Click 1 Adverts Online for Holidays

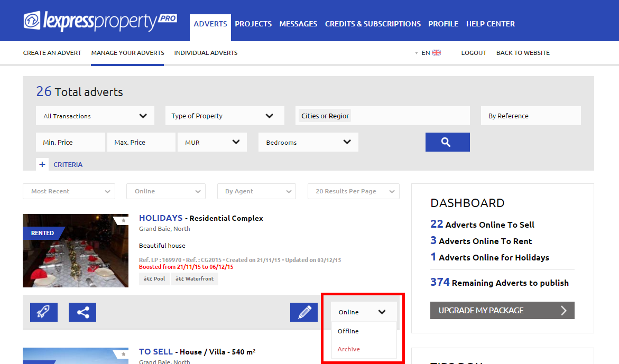[489, 257]
